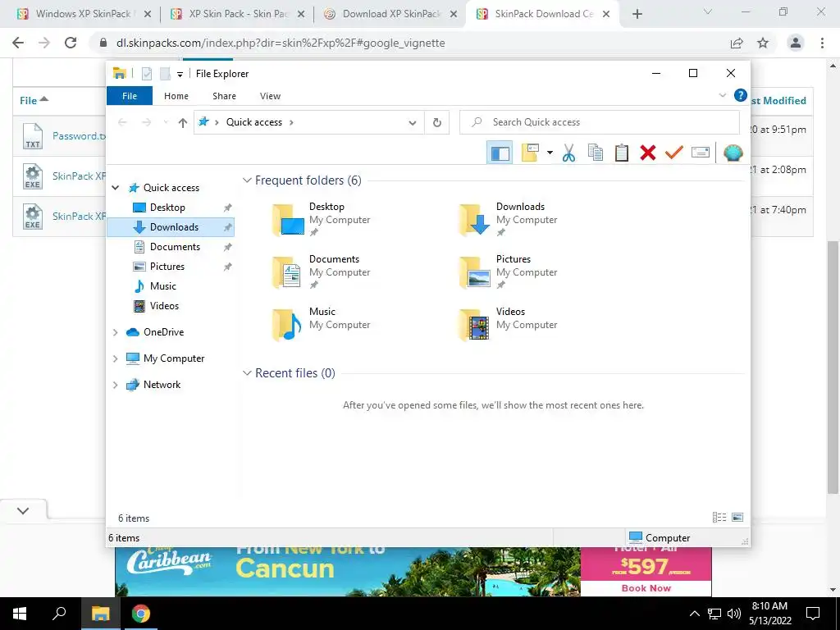
Task: Click the red X Delete icon
Action: click(x=648, y=153)
